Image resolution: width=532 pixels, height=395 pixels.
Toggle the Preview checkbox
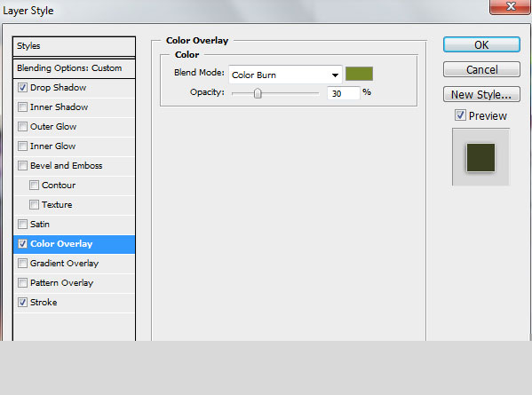pos(460,115)
